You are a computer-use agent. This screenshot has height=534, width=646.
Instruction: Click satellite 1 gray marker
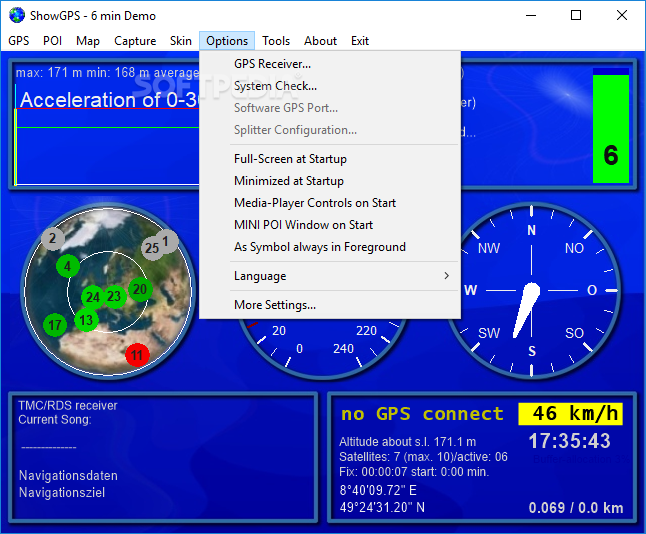tap(167, 241)
